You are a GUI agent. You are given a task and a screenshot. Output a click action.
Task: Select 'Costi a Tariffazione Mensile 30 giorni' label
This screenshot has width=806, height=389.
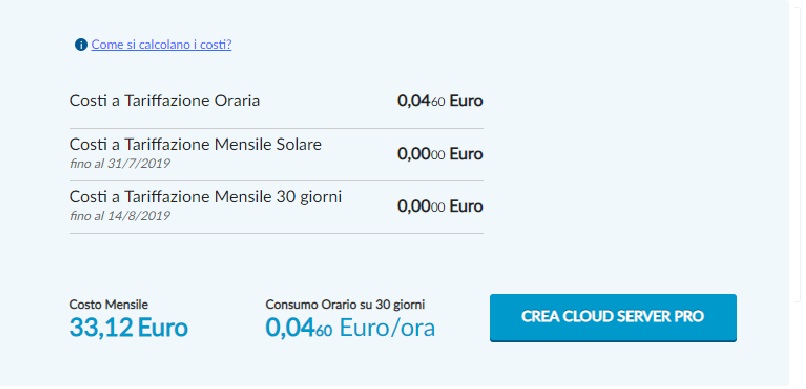click(x=206, y=197)
